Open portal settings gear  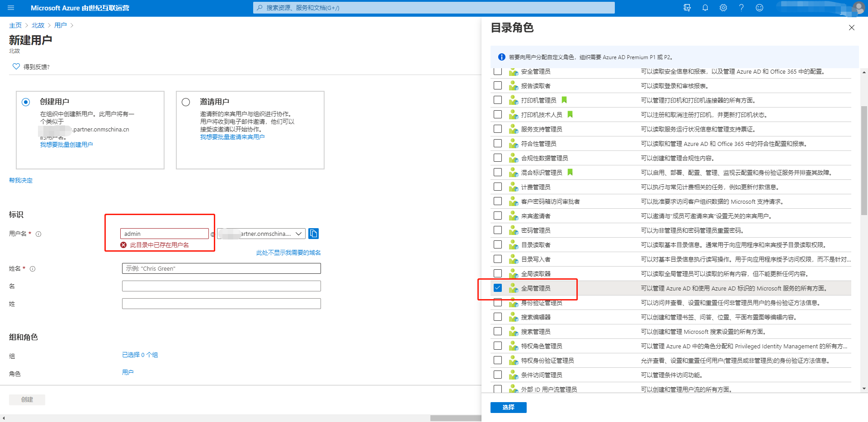pyautogui.click(x=723, y=8)
